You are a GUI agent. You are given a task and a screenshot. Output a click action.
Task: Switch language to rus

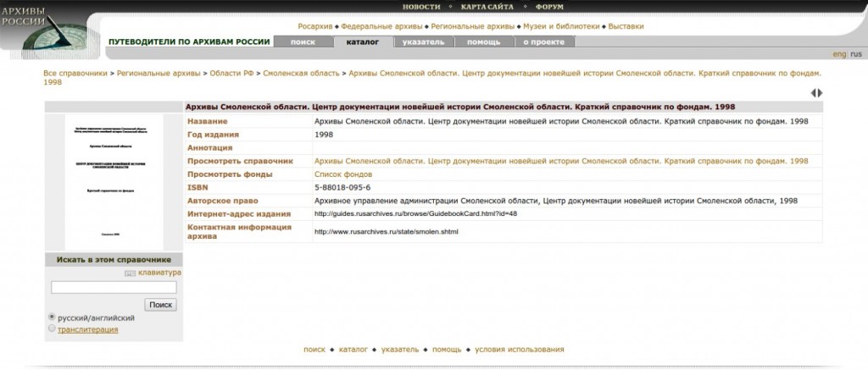pyautogui.click(x=856, y=54)
